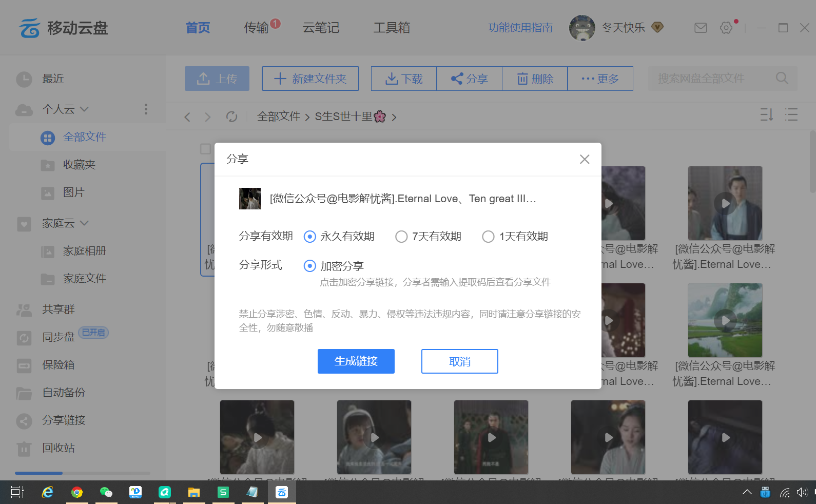Click the 移动云盘 logo icon

pyautogui.click(x=30, y=28)
